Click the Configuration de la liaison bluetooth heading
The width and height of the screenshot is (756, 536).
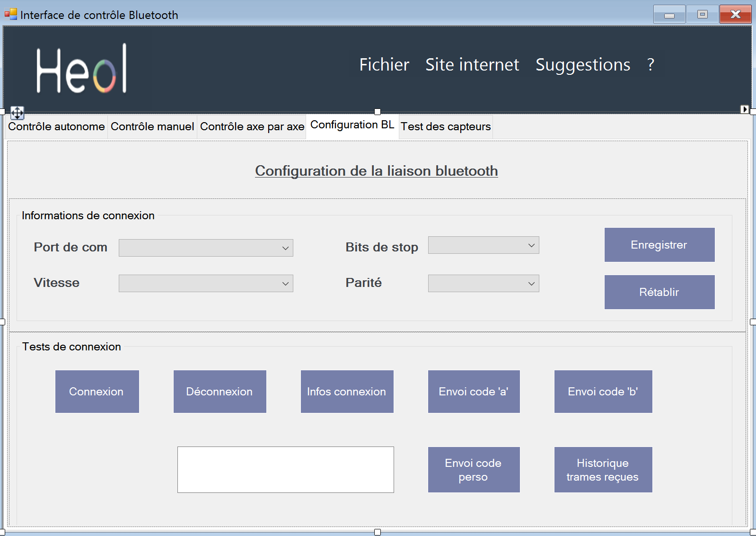point(377,171)
